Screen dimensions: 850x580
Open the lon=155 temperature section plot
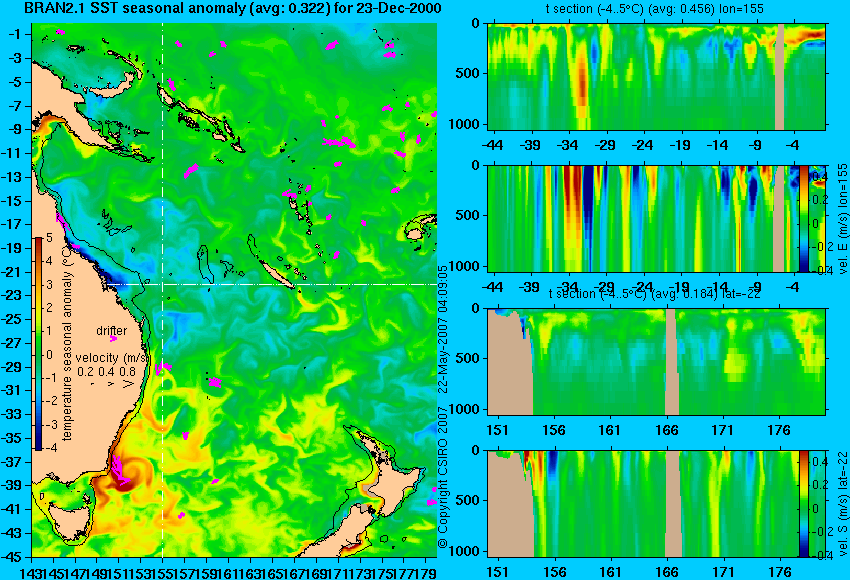656,76
